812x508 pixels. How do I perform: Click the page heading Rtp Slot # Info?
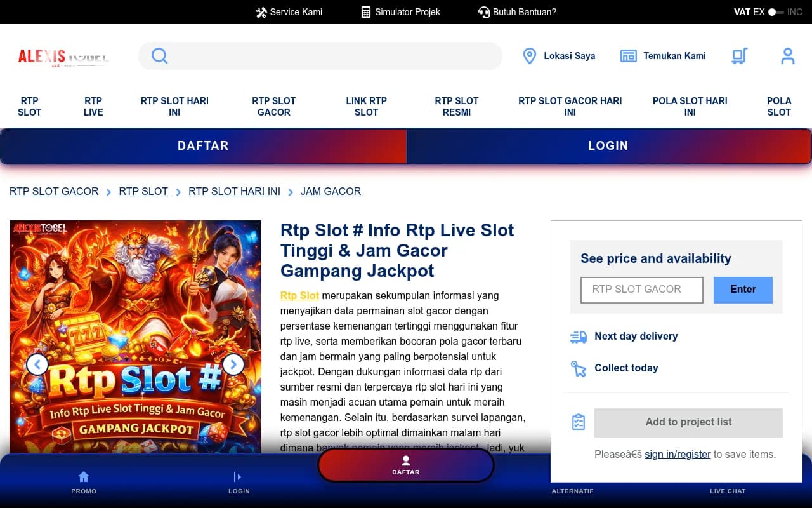tap(397, 250)
